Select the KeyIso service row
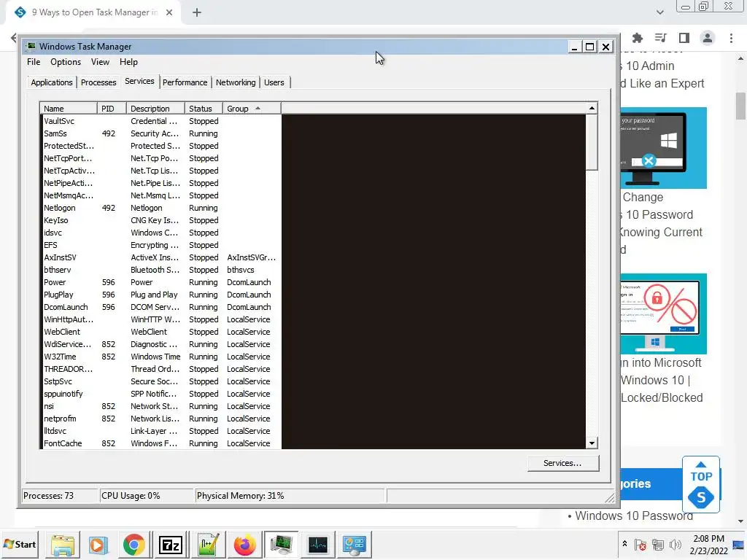Screen dimensions: 747x560 pyautogui.click(x=160, y=220)
